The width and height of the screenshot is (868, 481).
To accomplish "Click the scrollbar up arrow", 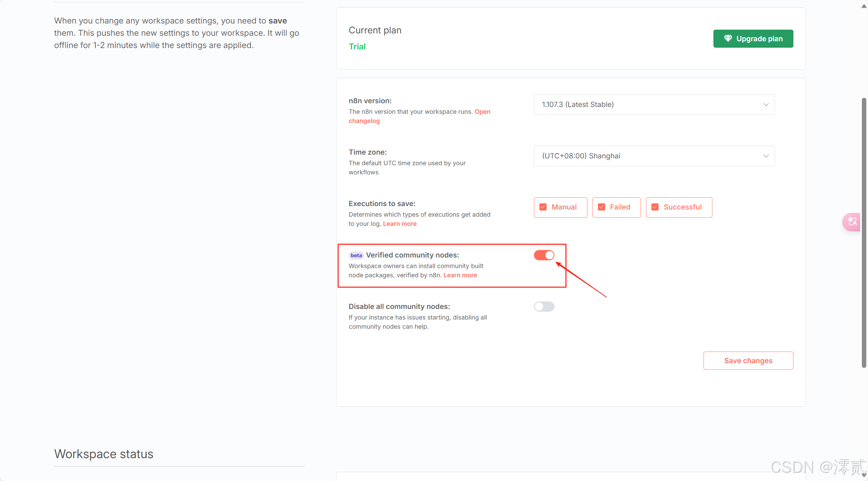I will pyautogui.click(x=864, y=6).
